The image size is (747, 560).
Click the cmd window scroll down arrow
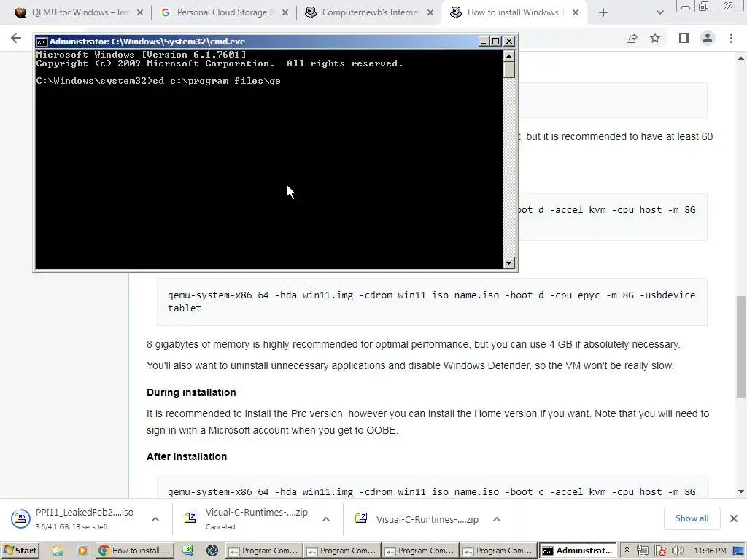(508, 262)
